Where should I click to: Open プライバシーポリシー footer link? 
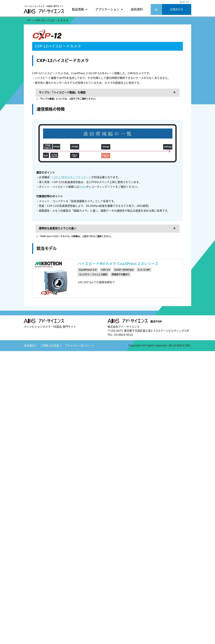79,346
